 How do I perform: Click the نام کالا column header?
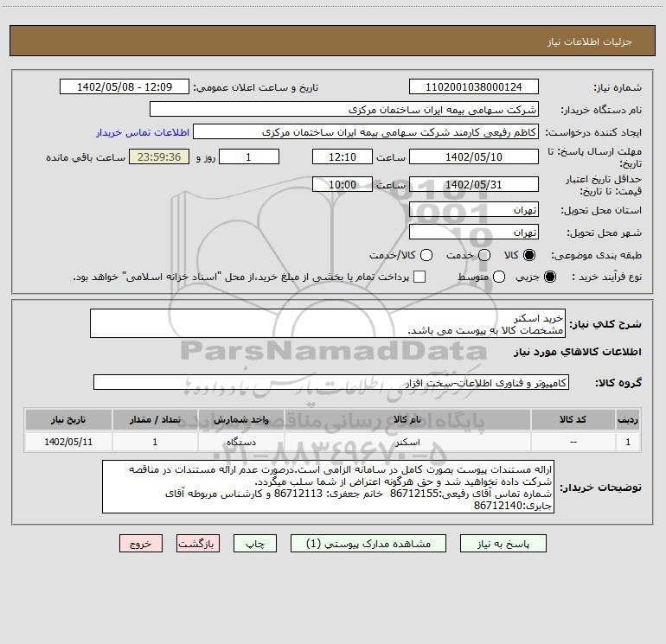[407, 419]
